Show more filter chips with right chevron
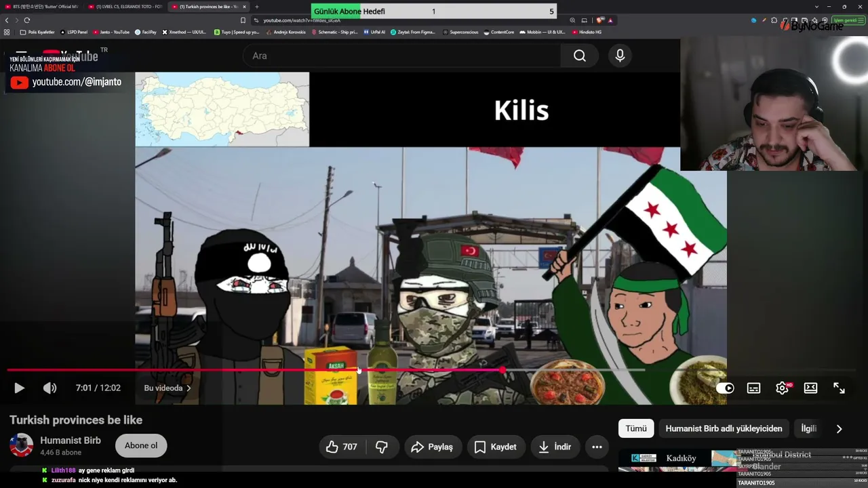 click(x=839, y=428)
